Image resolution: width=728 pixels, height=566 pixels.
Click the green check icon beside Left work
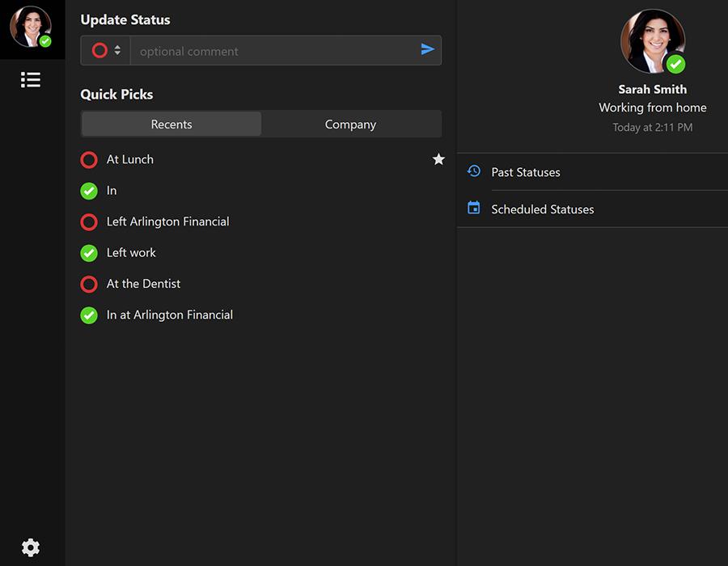89,253
